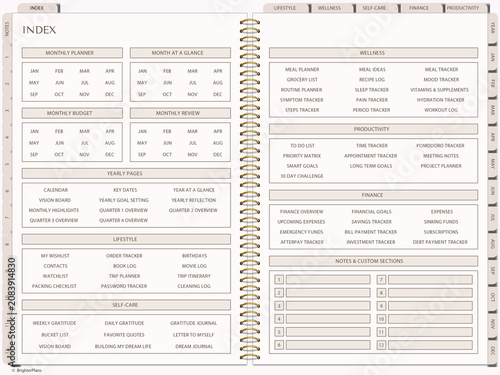500x375 pixels.
Task: Select the JUN side tab
Action: [492, 191]
